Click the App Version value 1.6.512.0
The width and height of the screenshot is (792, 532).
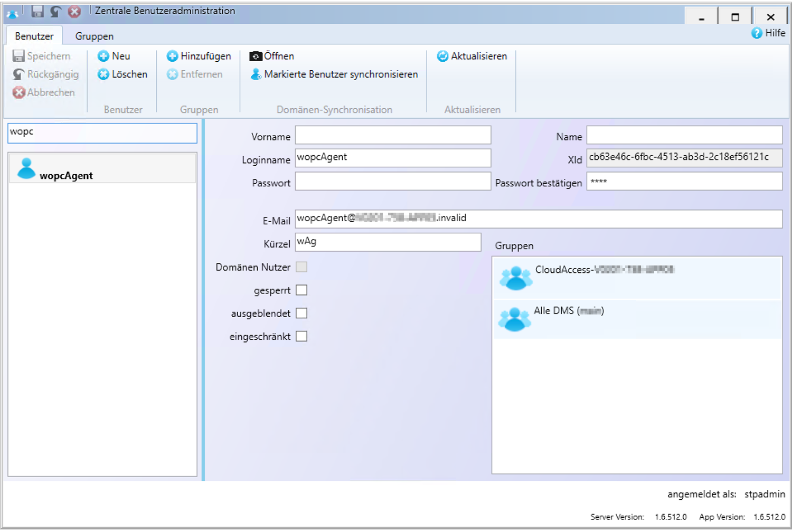pyautogui.click(x=769, y=517)
